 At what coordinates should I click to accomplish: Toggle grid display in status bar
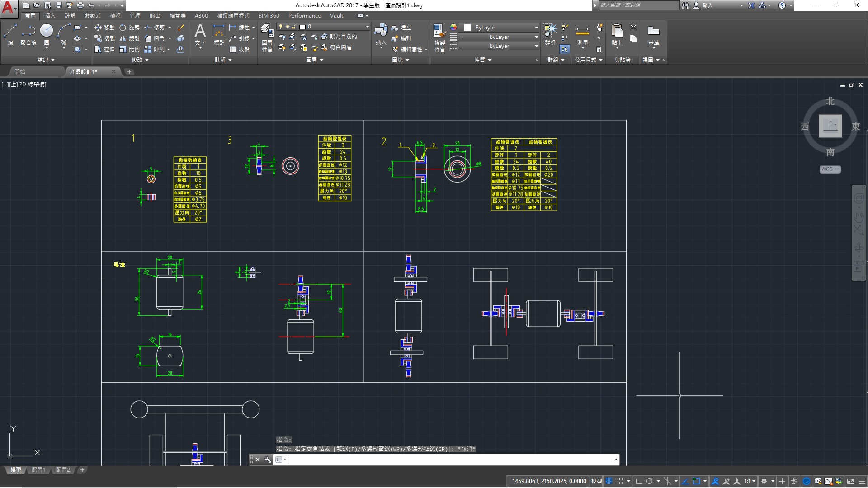pyautogui.click(x=609, y=481)
